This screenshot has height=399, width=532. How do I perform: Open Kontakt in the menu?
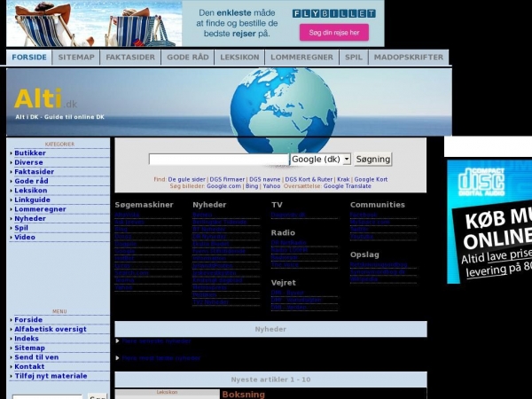point(29,366)
